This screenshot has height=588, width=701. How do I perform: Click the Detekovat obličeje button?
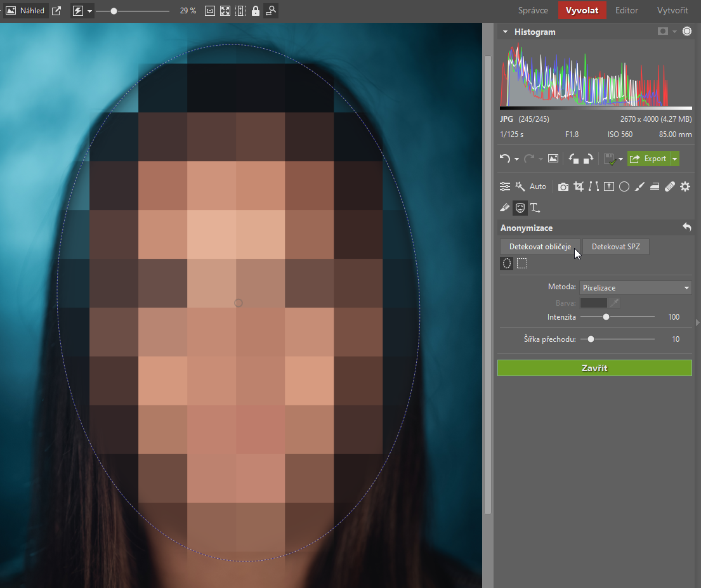pos(540,246)
